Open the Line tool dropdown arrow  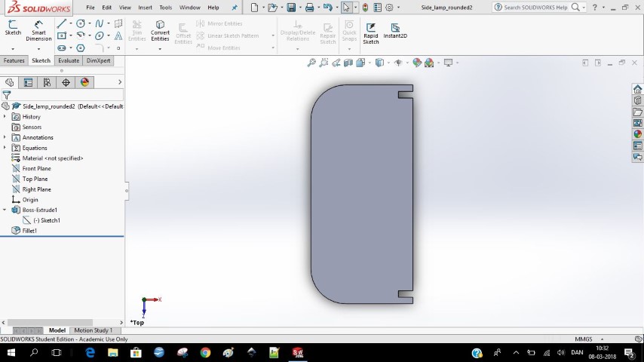click(x=71, y=23)
